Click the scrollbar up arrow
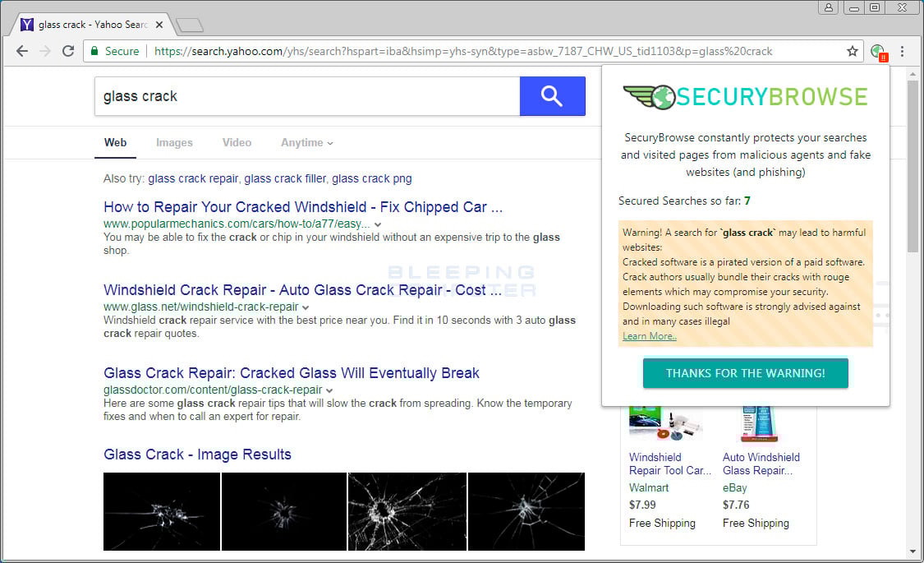 click(x=913, y=74)
